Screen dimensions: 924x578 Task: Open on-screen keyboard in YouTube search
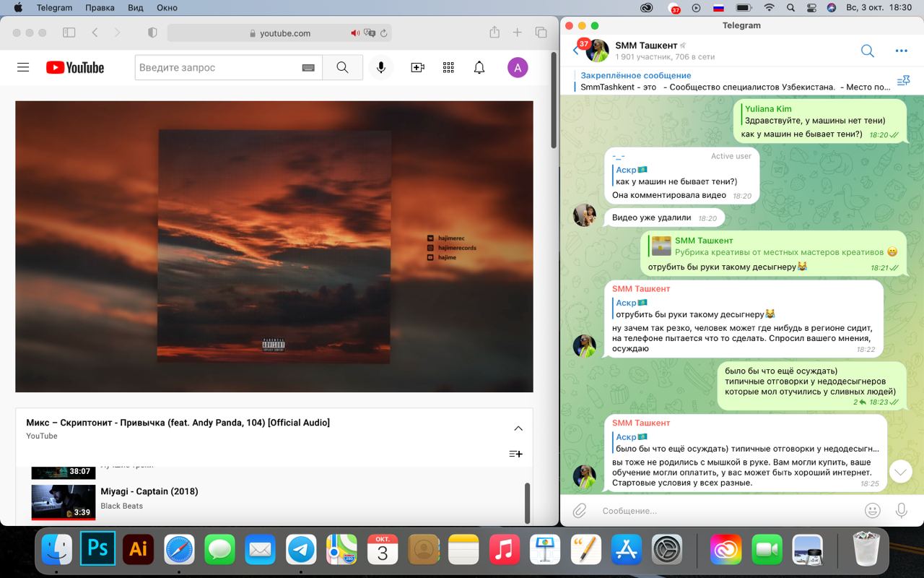click(308, 67)
